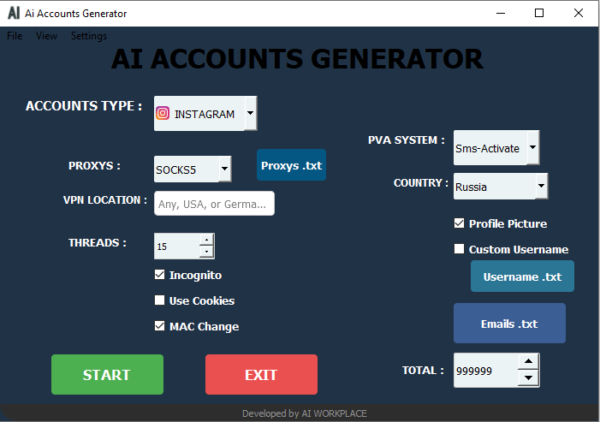Decrease the Total value with down arrow
The width and height of the screenshot is (600, 422).
tap(528, 378)
